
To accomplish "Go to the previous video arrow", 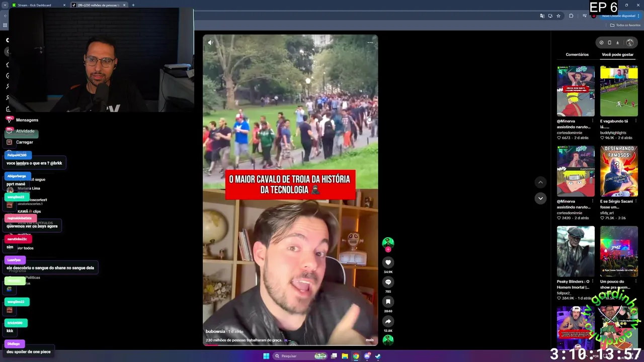I will (540, 183).
